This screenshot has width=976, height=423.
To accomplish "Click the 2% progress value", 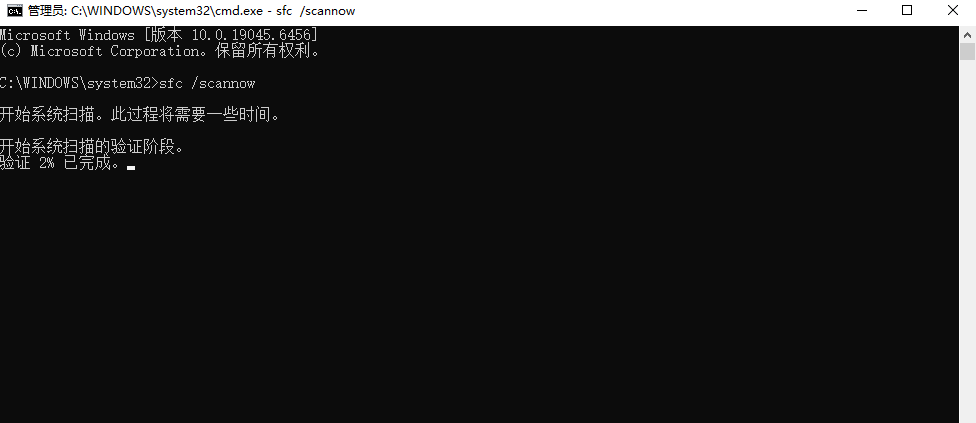I will point(47,164).
